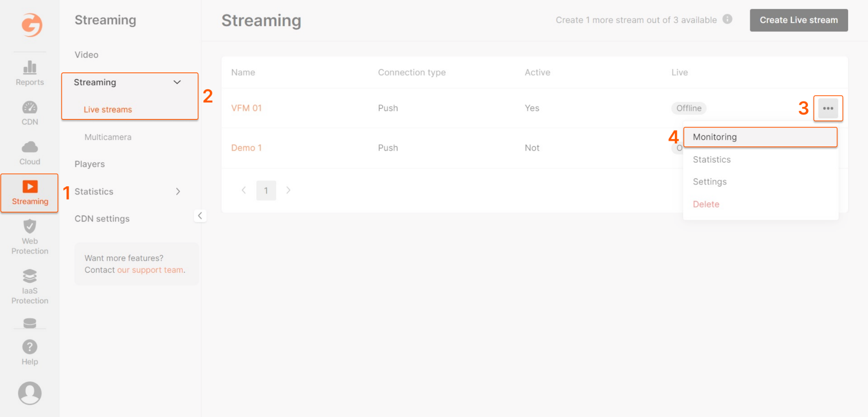
Task: Open the 'our support team' link
Action: click(150, 270)
